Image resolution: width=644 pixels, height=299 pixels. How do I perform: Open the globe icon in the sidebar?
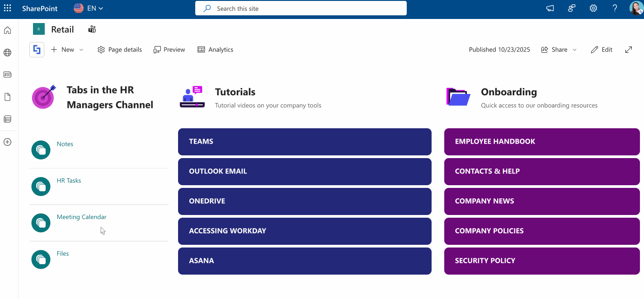coord(7,52)
